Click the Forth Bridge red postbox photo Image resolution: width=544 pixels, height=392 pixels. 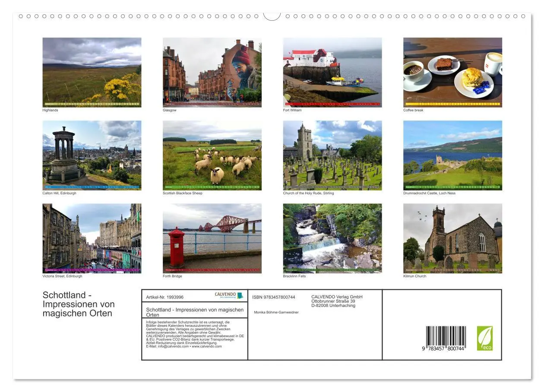pyautogui.click(x=212, y=238)
